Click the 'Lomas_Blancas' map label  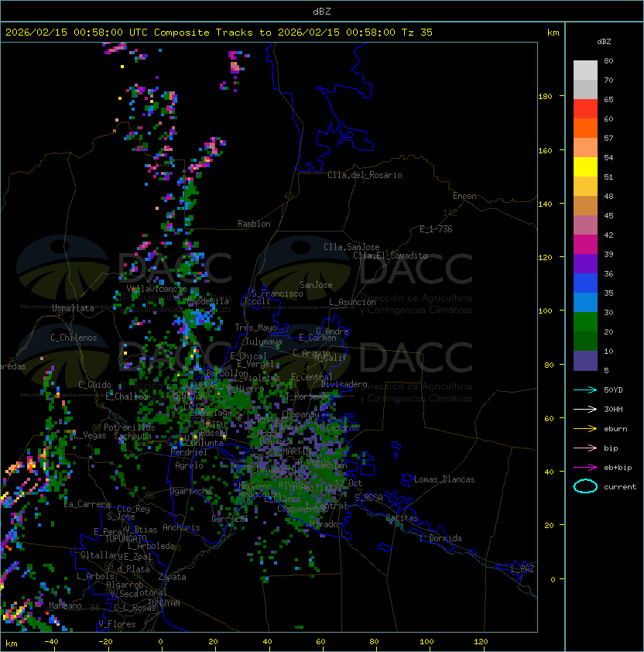click(x=444, y=479)
